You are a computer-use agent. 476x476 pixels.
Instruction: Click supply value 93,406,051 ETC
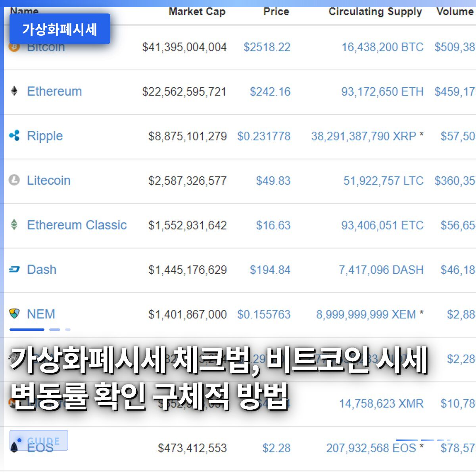[382, 225]
